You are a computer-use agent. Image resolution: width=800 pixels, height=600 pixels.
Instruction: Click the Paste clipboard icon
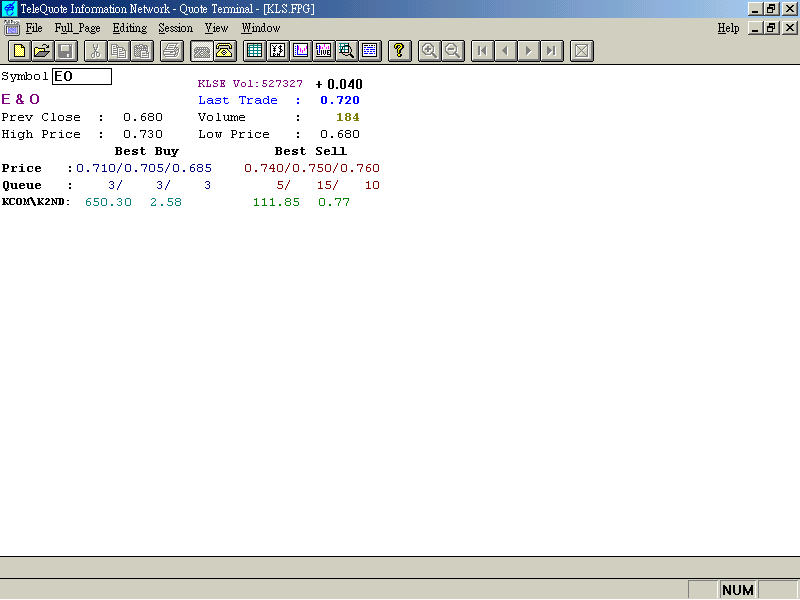[142, 51]
